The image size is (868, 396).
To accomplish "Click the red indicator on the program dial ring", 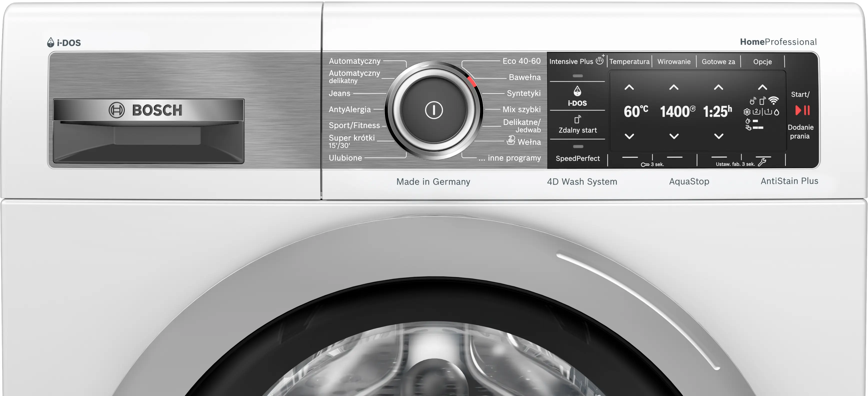I will click(x=472, y=82).
